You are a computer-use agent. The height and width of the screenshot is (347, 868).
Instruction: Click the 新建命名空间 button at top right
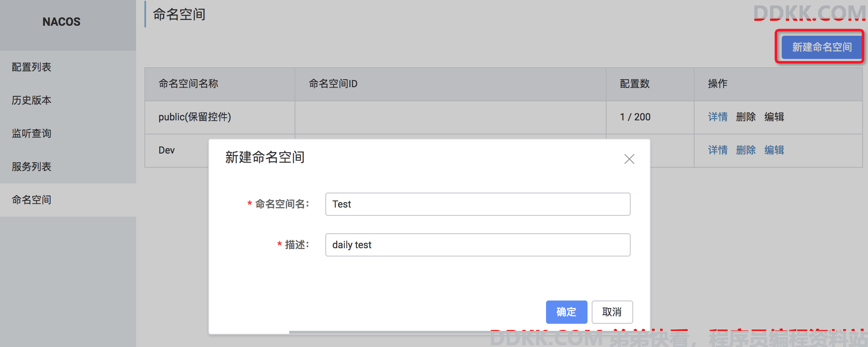click(822, 47)
